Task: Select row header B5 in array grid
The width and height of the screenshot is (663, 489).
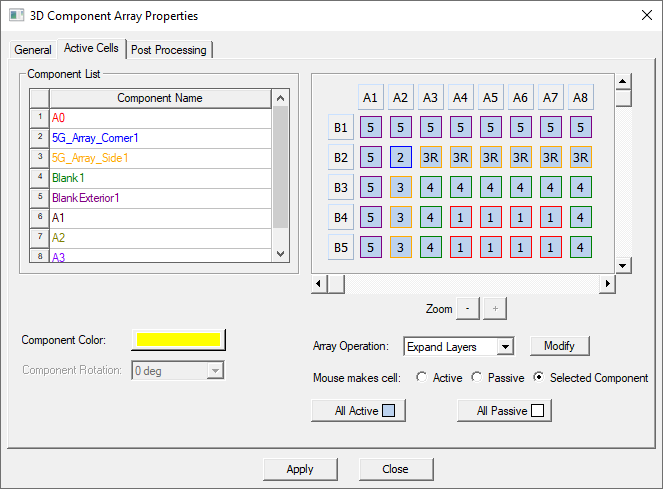Action: 341,247
